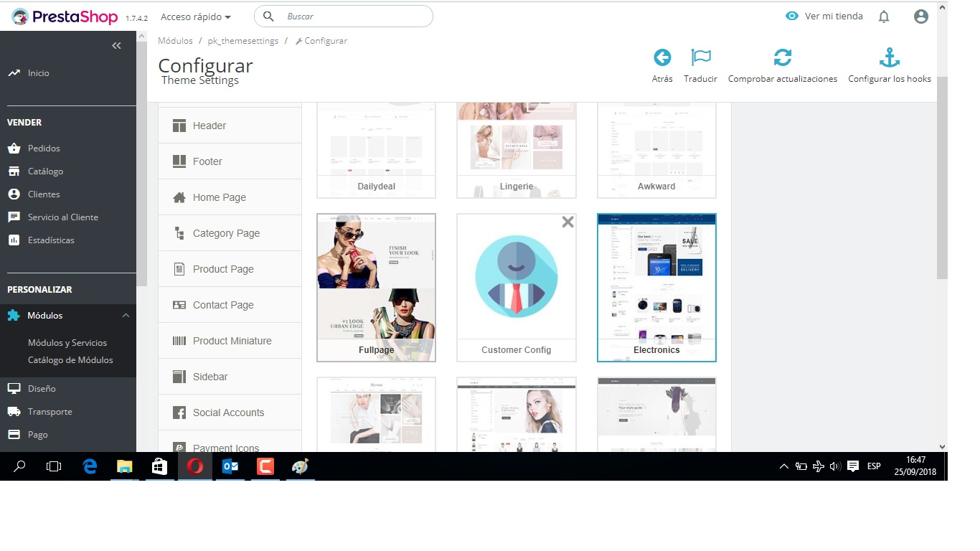
Task: Click the Ver mi tienda link
Action: coord(834,17)
